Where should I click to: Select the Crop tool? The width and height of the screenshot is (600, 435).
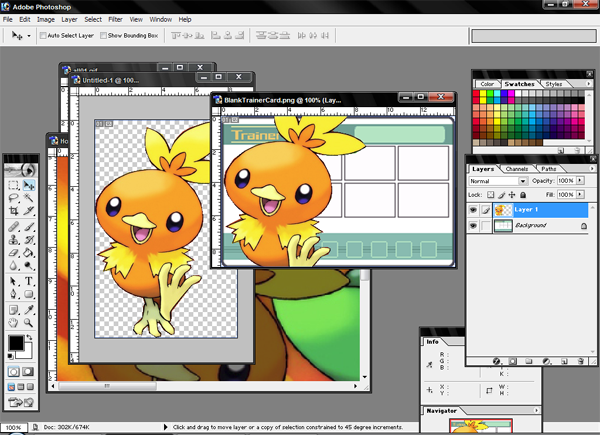[x=14, y=211]
